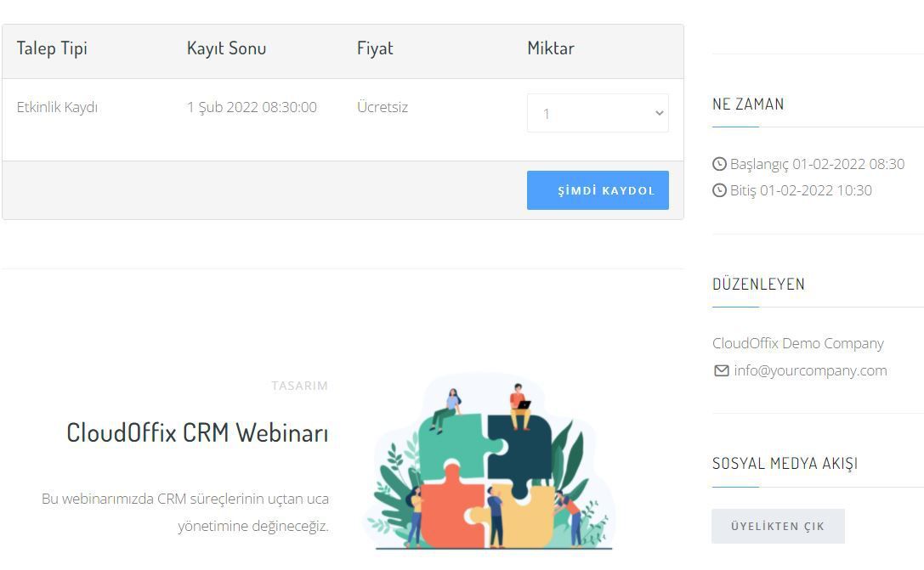
Task: Open the Miktar quantity dropdown
Action: click(x=598, y=113)
